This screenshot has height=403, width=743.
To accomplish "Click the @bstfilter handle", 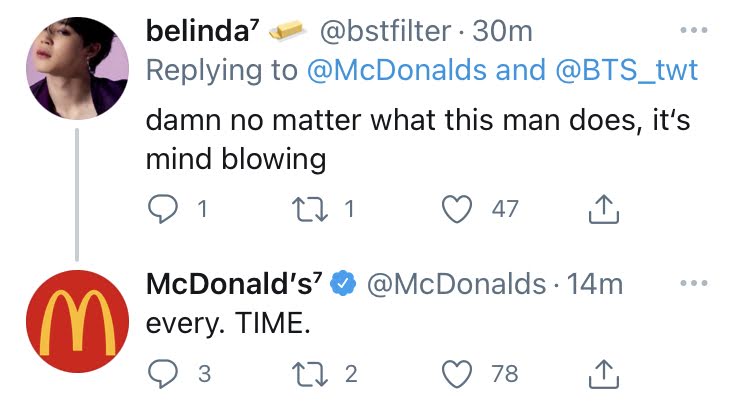I will click(384, 32).
